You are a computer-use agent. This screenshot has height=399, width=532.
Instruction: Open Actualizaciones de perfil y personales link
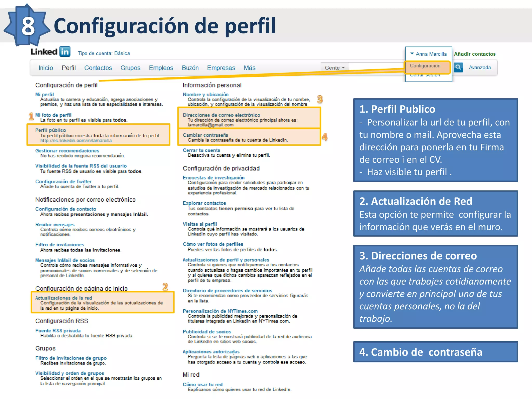(x=226, y=260)
